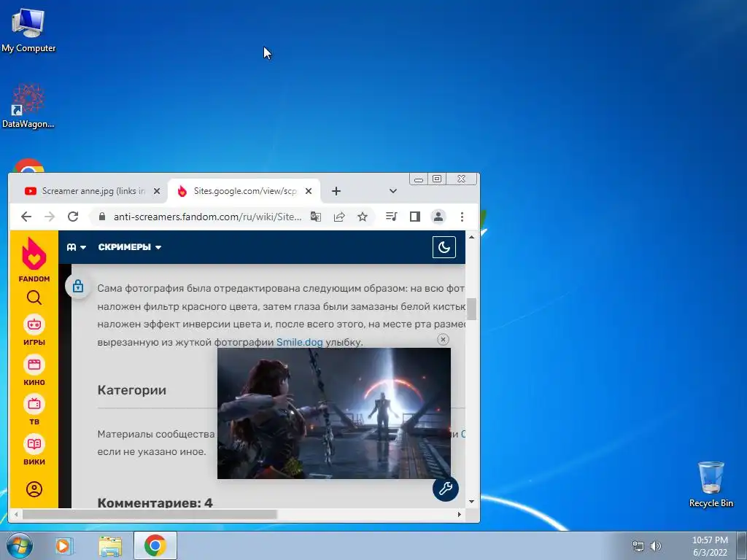Click the browser Back arrow

click(x=26, y=217)
